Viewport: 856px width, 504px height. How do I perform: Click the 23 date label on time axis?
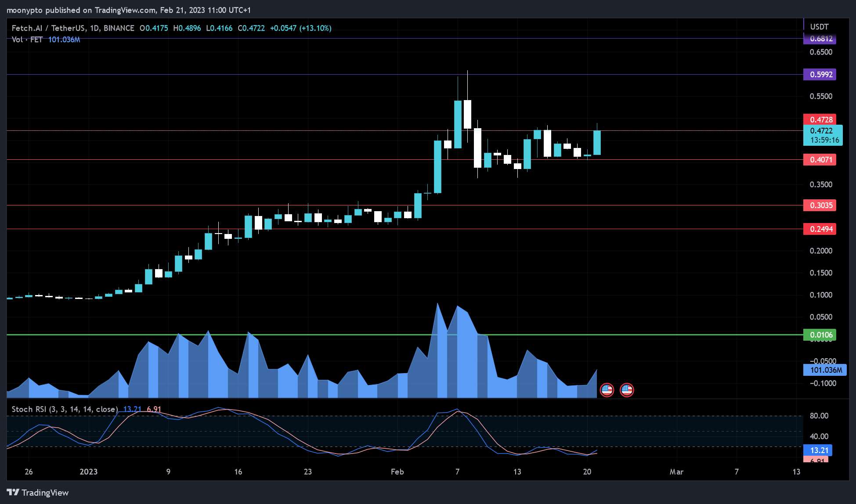[308, 472]
